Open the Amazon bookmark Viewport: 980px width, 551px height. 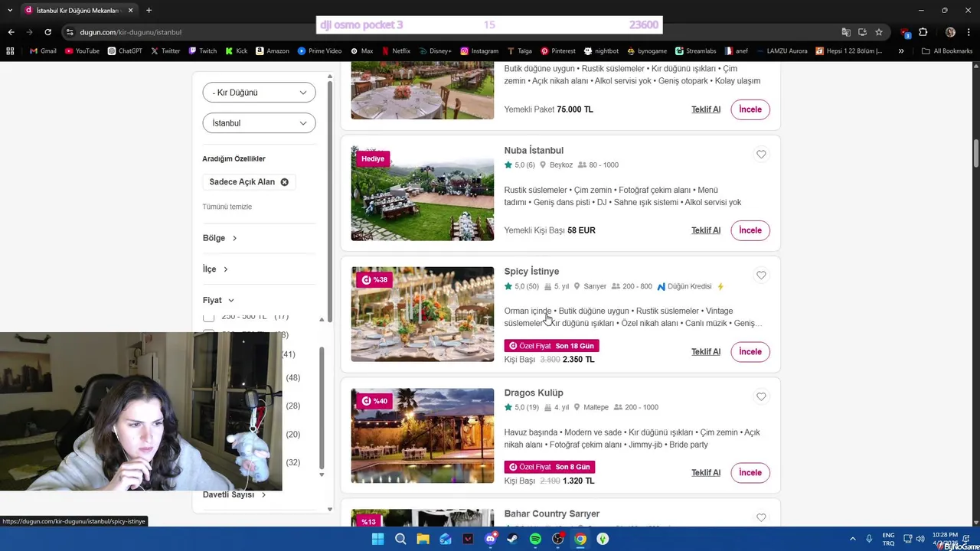pos(273,51)
